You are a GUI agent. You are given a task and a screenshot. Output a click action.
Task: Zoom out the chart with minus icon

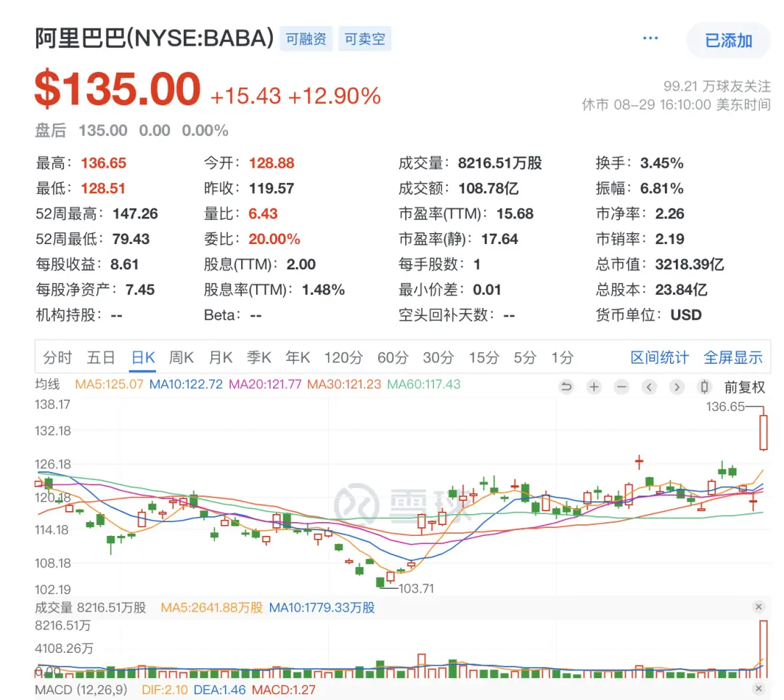[621, 386]
